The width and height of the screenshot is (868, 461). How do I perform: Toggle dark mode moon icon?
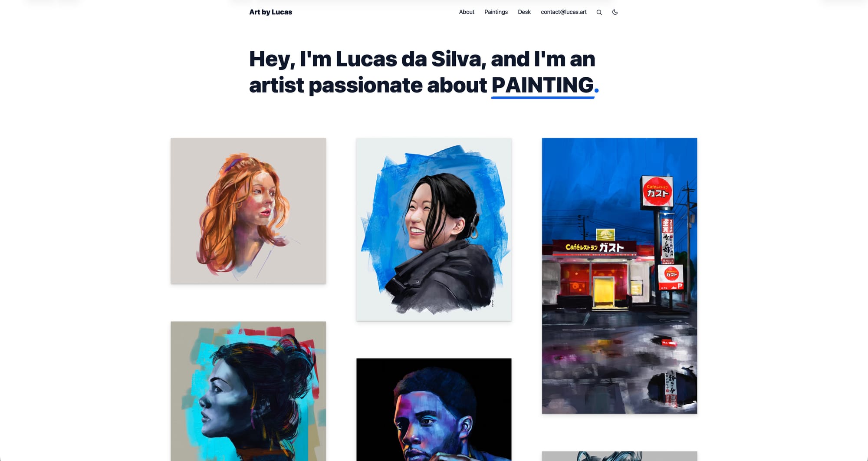point(615,12)
